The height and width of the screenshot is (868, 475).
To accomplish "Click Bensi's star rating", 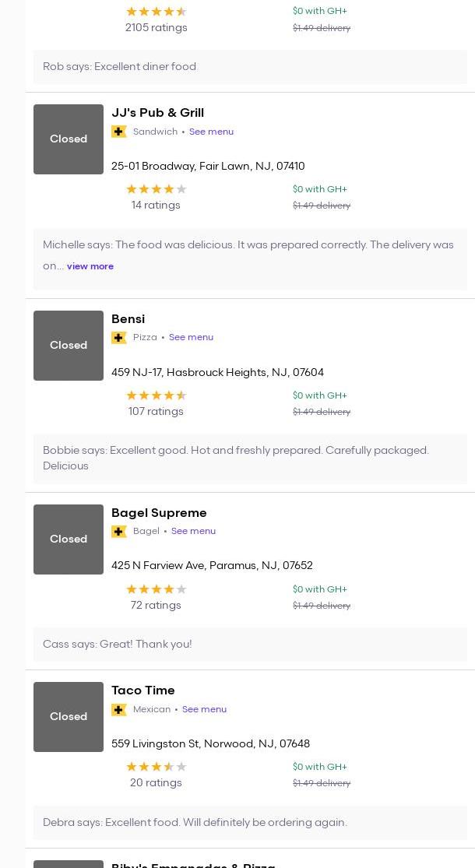I will click(156, 395).
